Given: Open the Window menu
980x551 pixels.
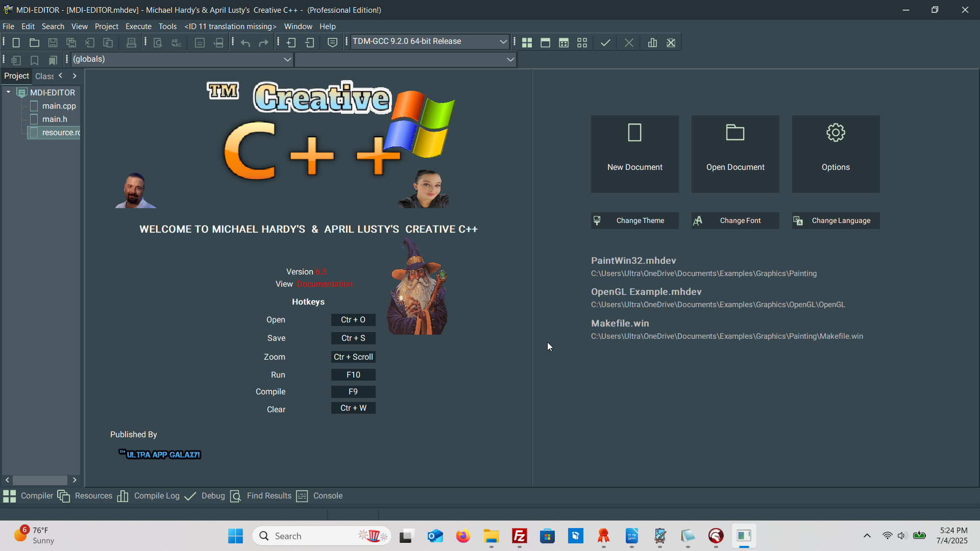Looking at the screenshot, I should 298,27.
